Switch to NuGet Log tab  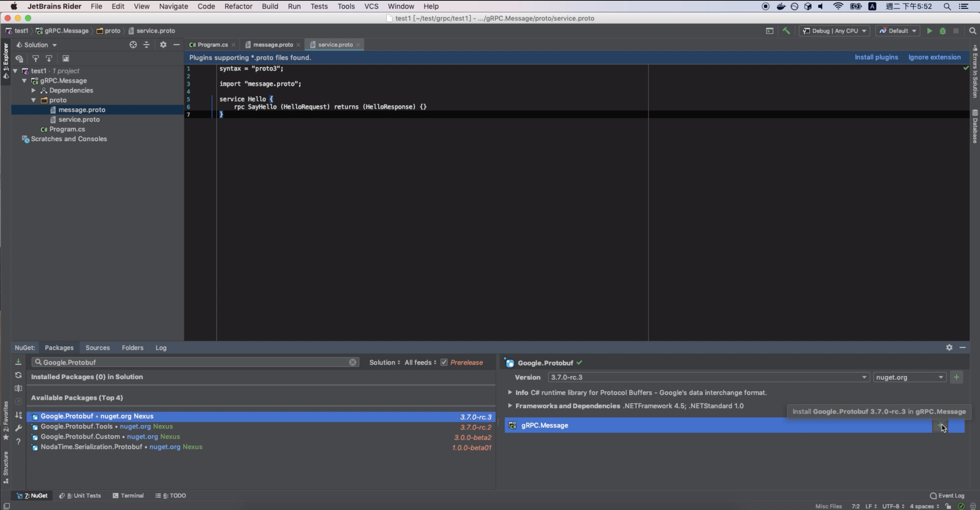(161, 348)
